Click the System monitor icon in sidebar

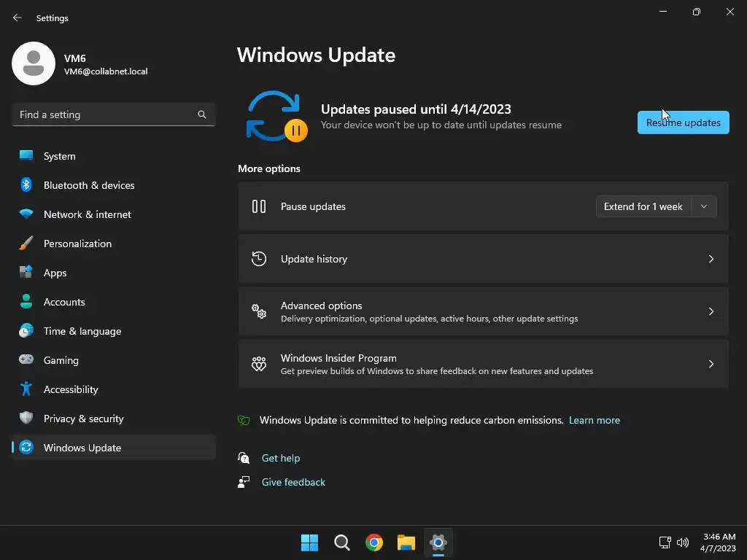(x=26, y=155)
